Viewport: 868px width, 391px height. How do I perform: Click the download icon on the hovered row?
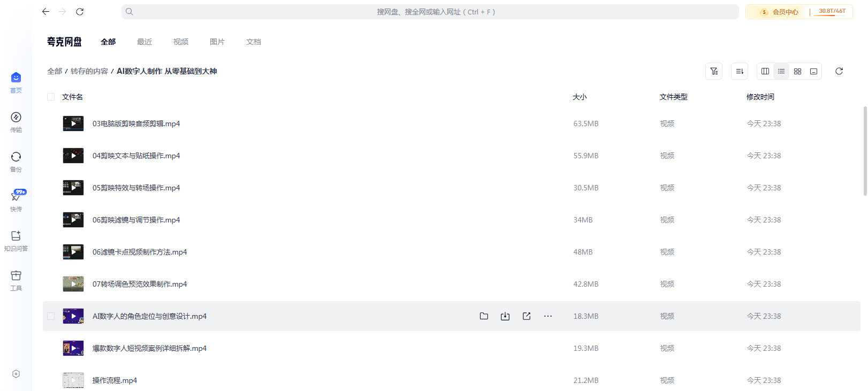[x=505, y=316]
